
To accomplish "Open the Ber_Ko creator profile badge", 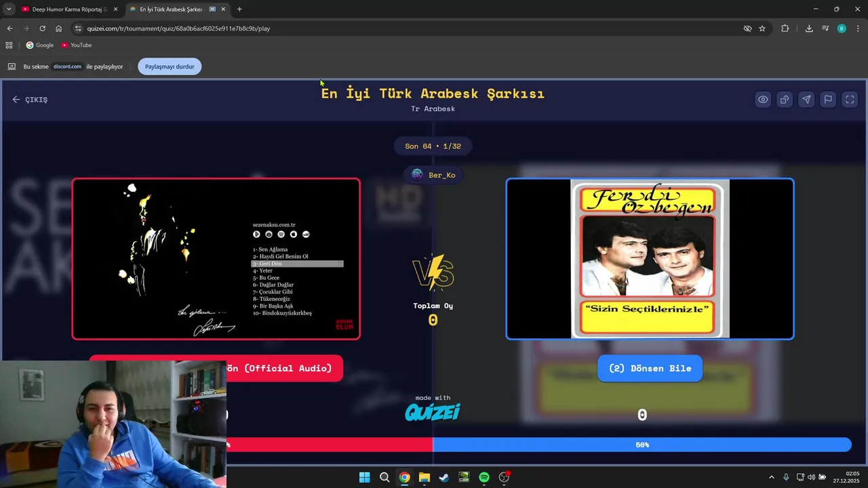I will point(433,175).
